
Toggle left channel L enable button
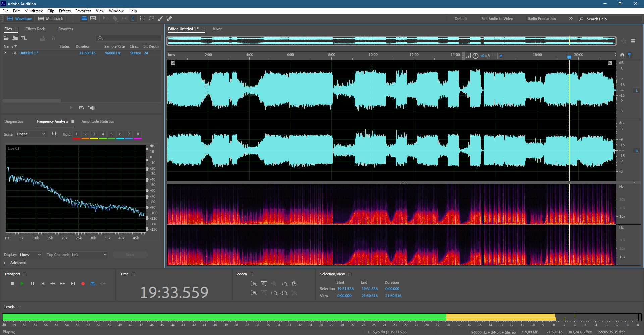[636, 90]
